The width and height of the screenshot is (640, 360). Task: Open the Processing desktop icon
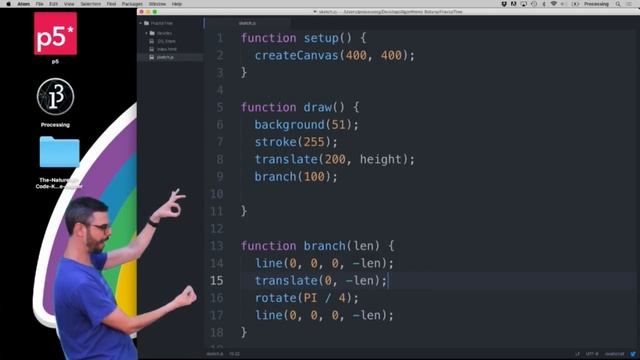point(55,97)
